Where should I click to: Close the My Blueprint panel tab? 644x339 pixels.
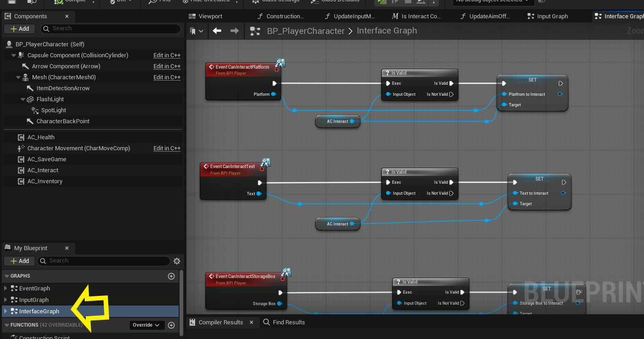[x=67, y=248]
